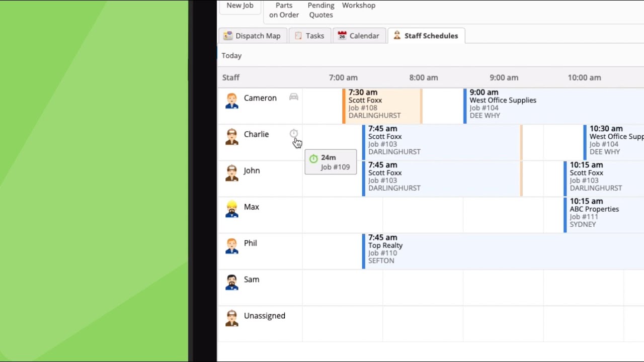Image resolution: width=644 pixels, height=362 pixels.
Task: Open the Job #109 timer popup
Action: coord(331,162)
